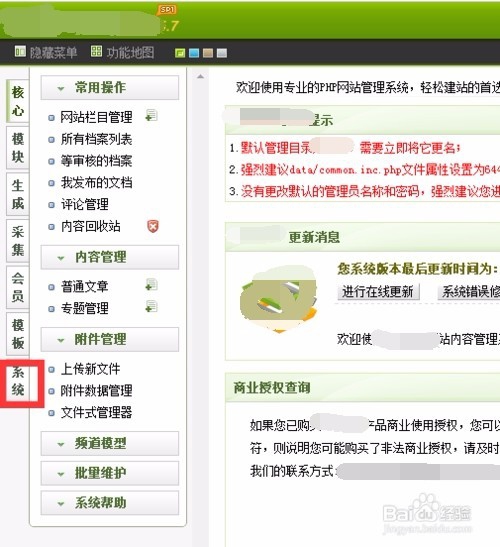
Task: Expand the 频道模型 section
Action: coord(110,444)
